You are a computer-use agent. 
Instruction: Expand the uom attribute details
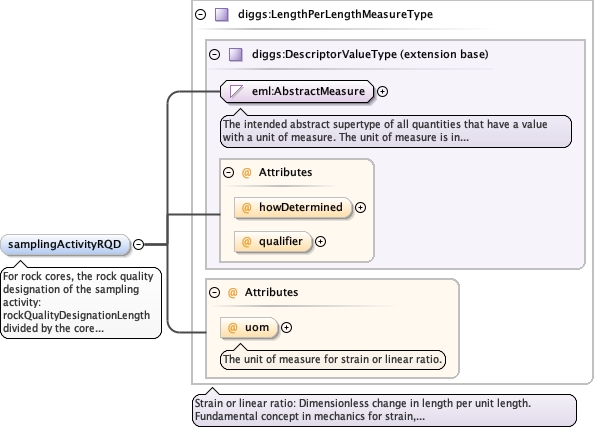pyautogui.click(x=286, y=328)
